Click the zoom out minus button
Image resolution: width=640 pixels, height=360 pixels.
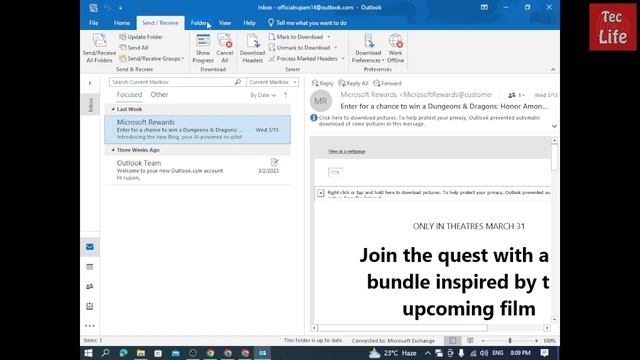pyautogui.click(x=483, y=340)
